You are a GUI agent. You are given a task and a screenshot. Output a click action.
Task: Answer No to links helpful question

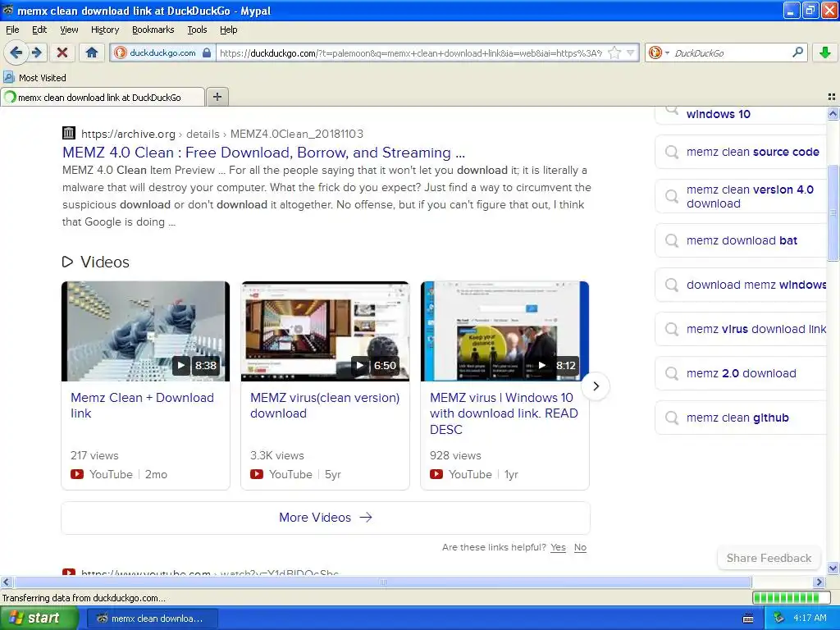coord(580,547)
